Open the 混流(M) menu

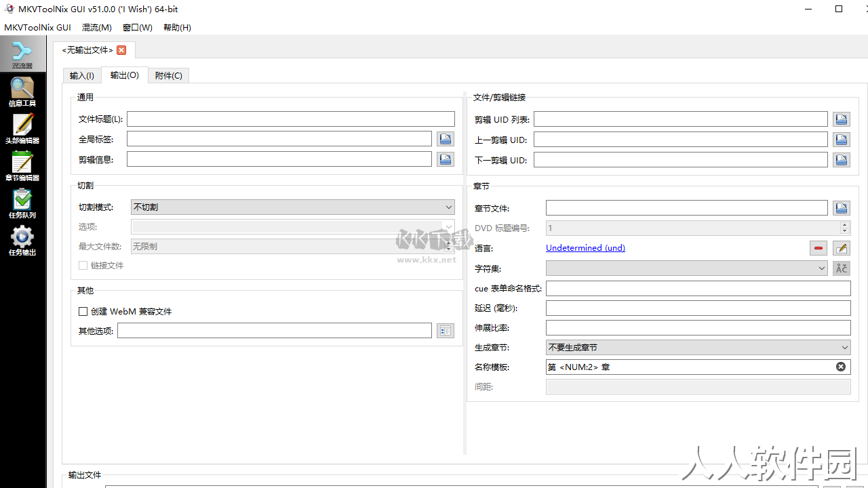tap(97, 28)
